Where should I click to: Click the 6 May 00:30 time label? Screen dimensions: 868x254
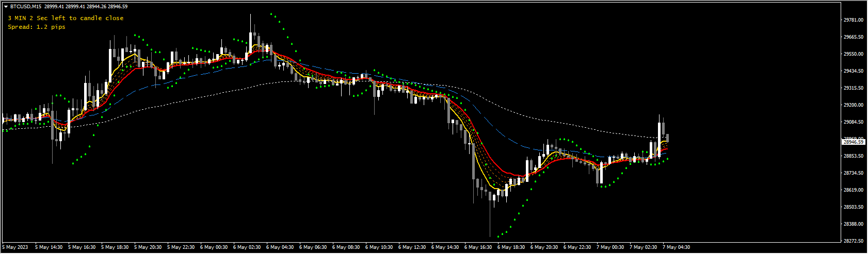coord(214,247)
